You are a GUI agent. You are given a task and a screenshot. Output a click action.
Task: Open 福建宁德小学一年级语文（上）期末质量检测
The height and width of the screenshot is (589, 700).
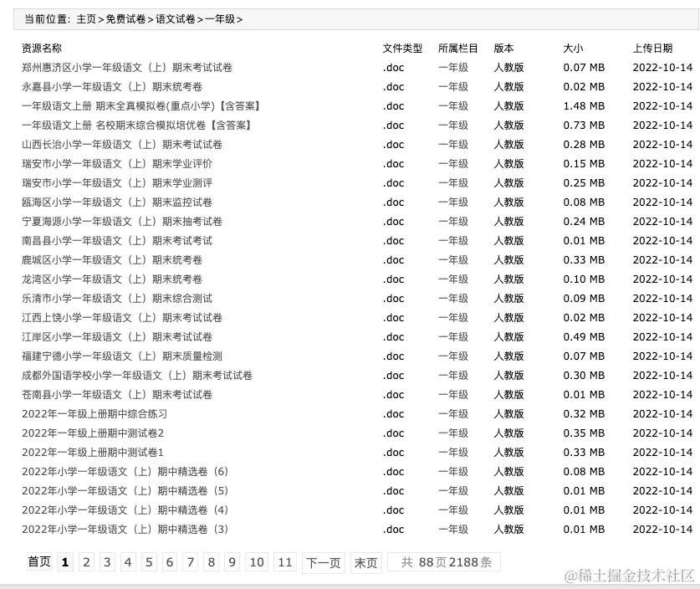122,356
